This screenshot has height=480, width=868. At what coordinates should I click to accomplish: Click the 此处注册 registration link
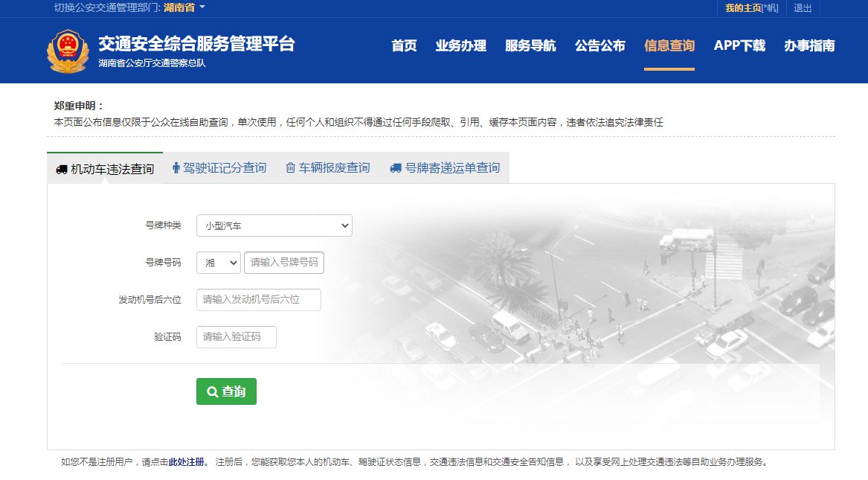point(188,462)
